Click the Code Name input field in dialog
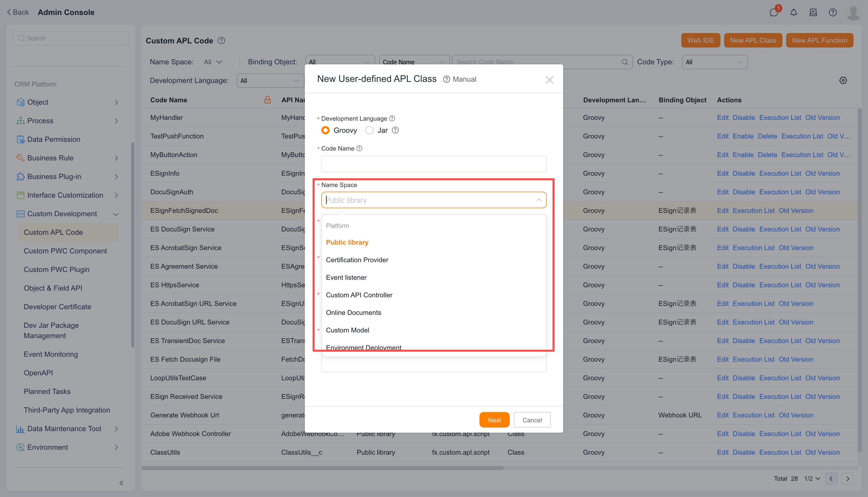 433,164
